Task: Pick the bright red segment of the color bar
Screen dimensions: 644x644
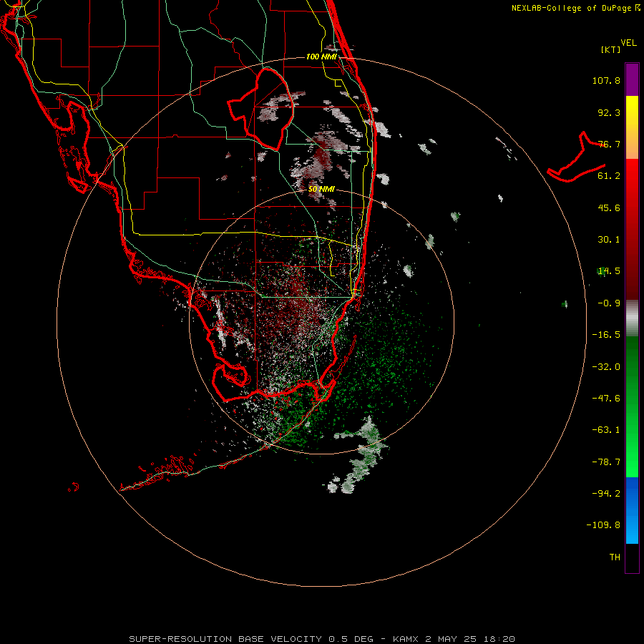Action: 632,177
